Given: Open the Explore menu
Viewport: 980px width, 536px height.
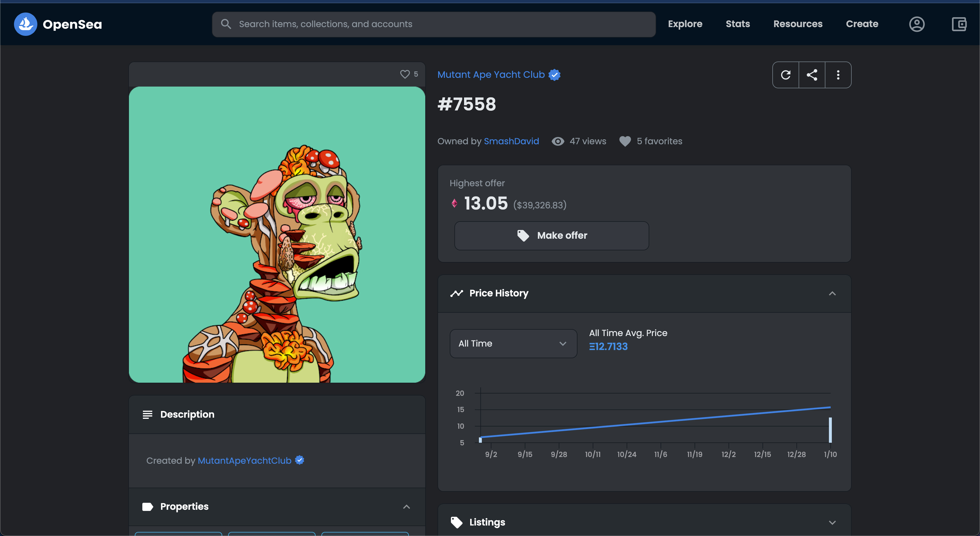Looking at the screenshot, I should 685,24.
